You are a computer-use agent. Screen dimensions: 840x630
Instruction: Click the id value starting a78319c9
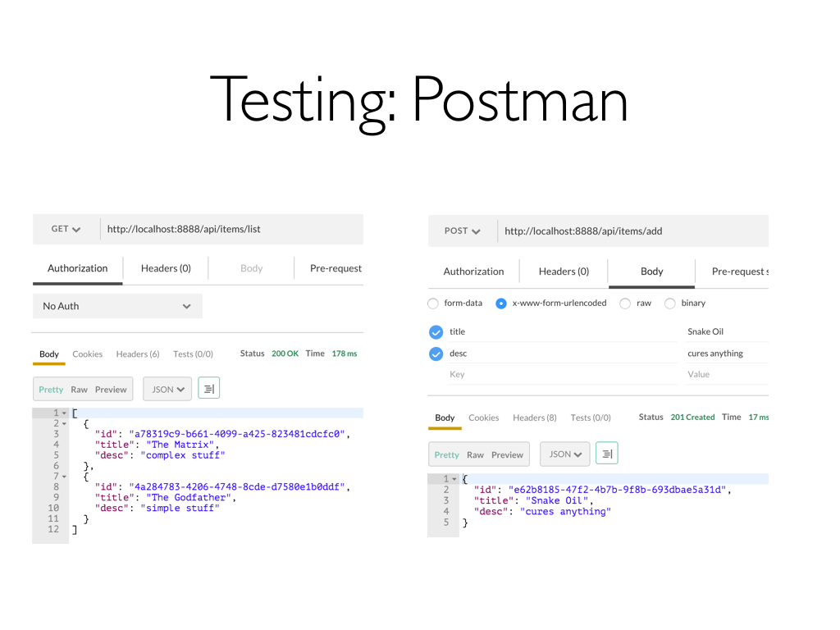pos(237,434)
